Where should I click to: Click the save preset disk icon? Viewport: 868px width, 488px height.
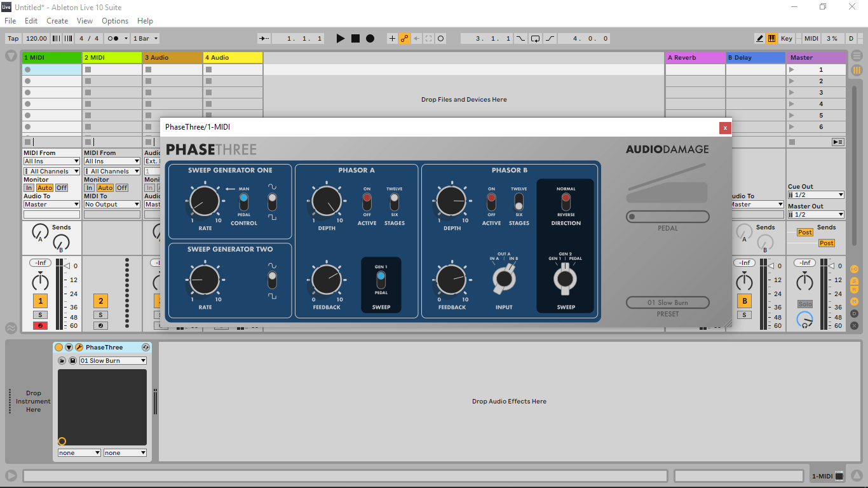(72, 361)
